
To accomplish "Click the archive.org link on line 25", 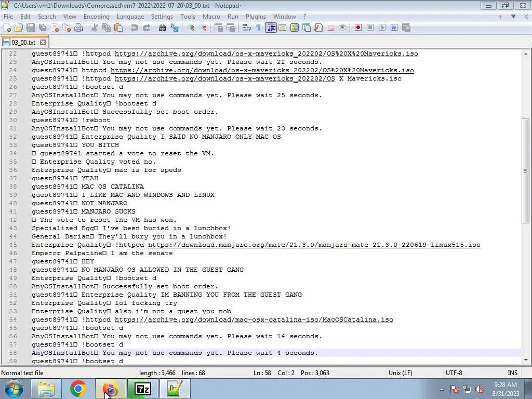I will coord(224,79).
